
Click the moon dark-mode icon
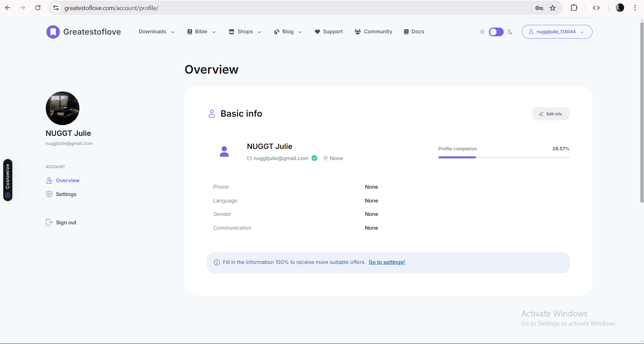tap(510, 32)
